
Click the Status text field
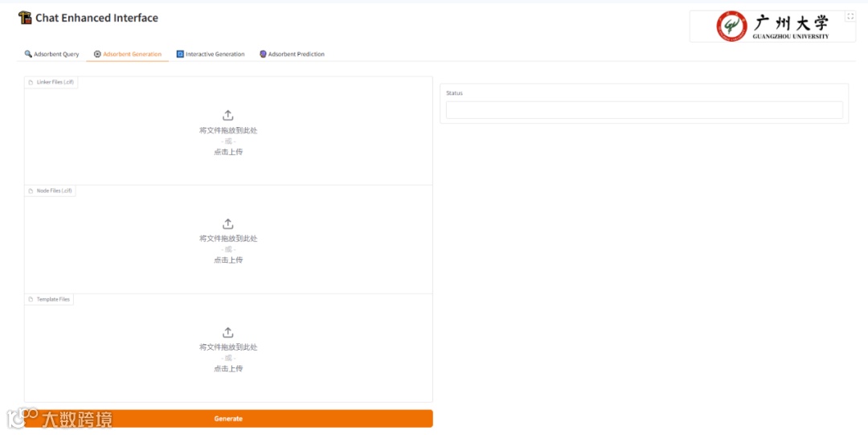coord(645,109)
